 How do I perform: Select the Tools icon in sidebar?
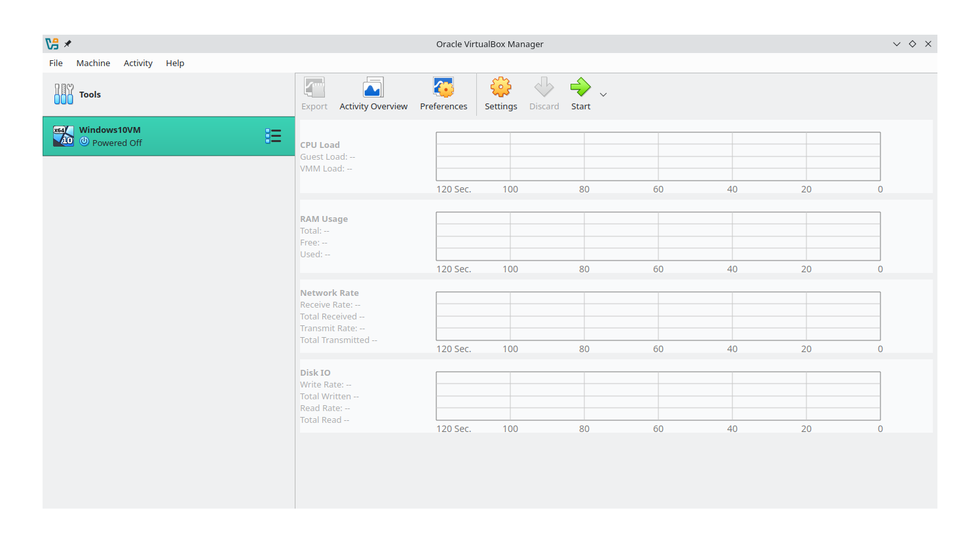click(64, 94)
